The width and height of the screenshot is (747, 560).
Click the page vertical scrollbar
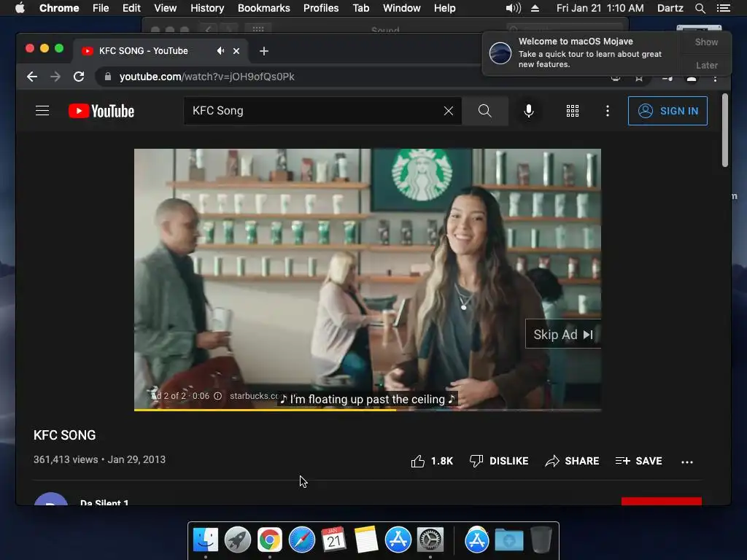point(724,130)
